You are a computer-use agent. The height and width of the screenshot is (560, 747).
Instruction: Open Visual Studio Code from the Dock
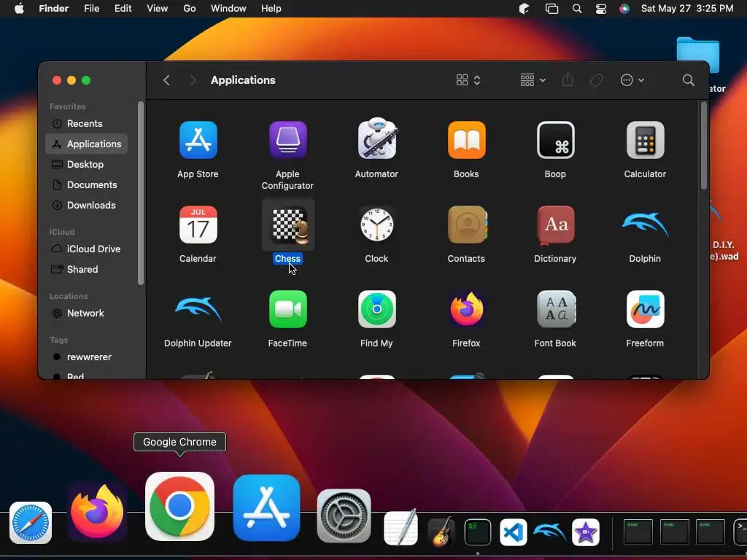(514, 532)
